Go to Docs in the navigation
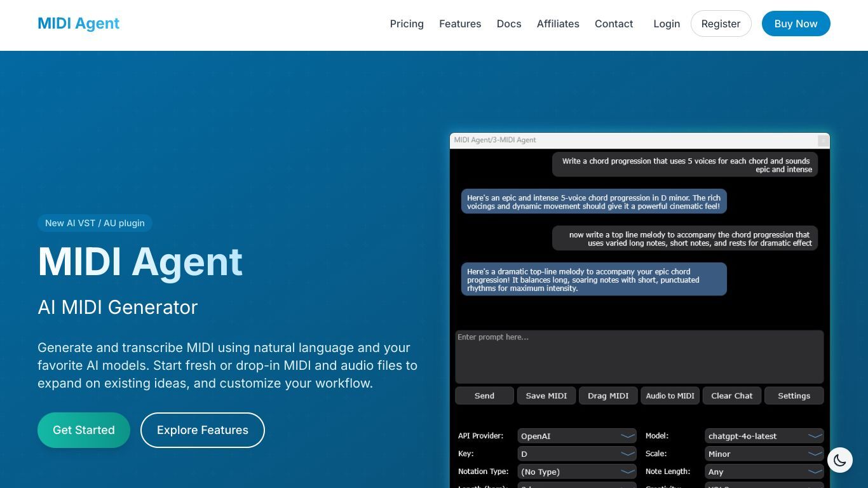868x488 pixels. click(x=509, y=24)
